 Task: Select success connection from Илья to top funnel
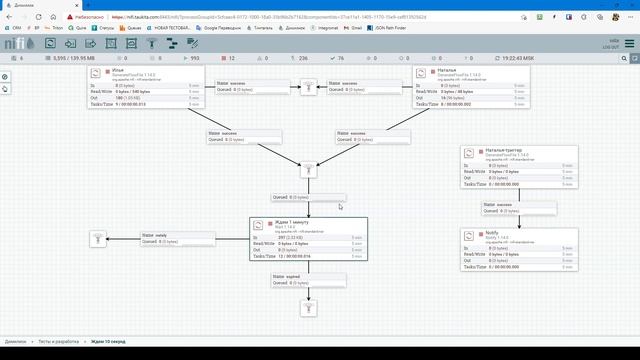253,87
